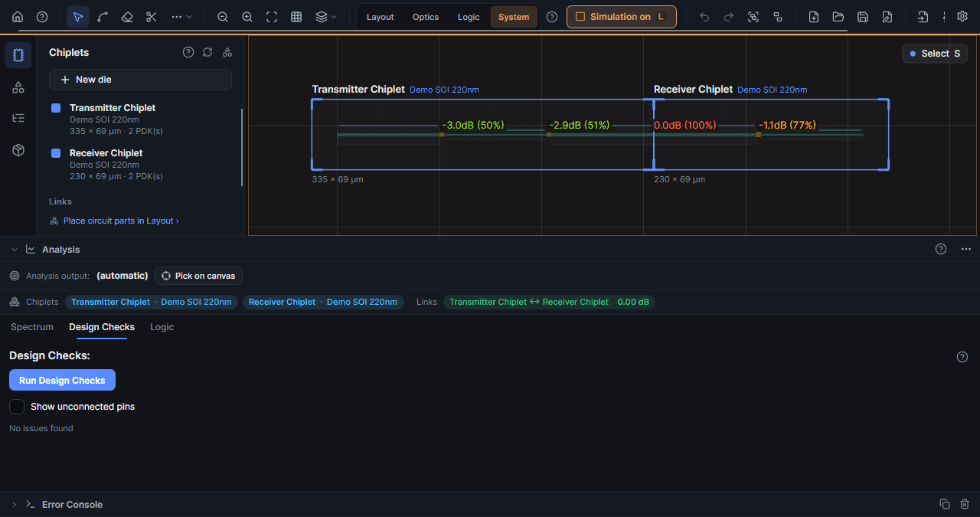The height and width of the screenshot is (517, 980).
Task: Open the Spectrum tab
Action: tap(32, 327)
